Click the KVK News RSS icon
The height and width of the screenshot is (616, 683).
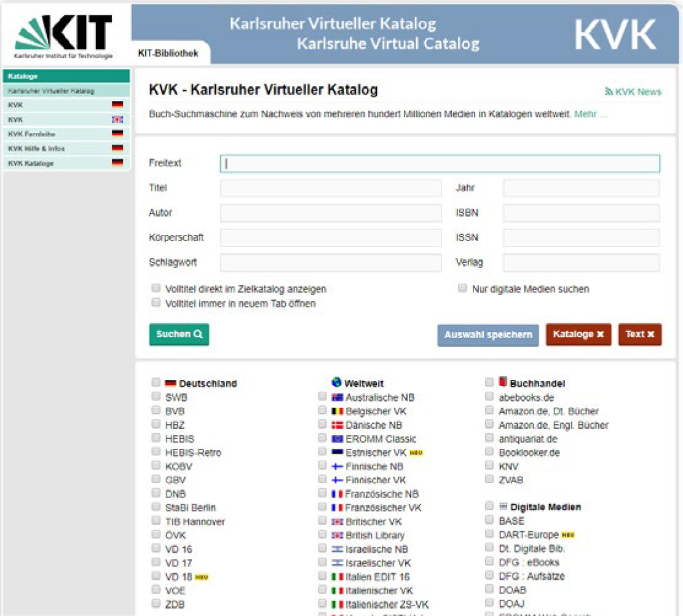pyautogui.click(x=609, y=92)
